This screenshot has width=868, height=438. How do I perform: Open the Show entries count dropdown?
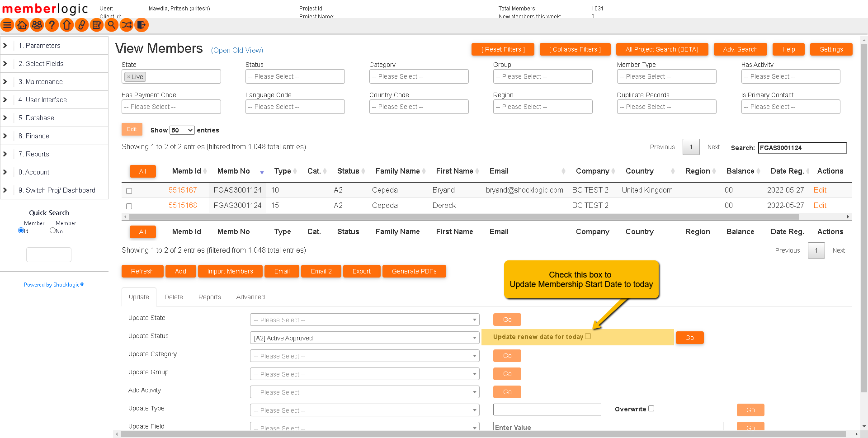[x=182, y=130]
